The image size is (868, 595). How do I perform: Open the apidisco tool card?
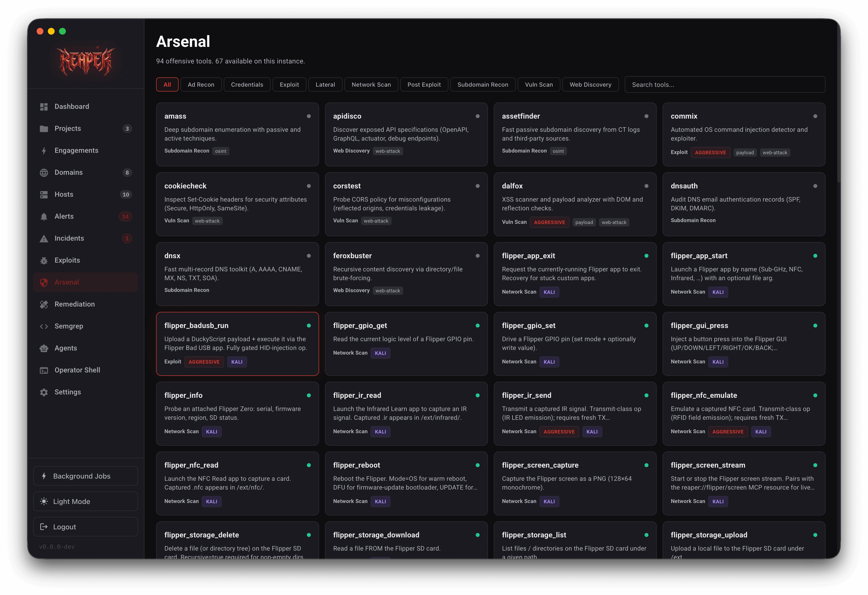tap(406, 134)
